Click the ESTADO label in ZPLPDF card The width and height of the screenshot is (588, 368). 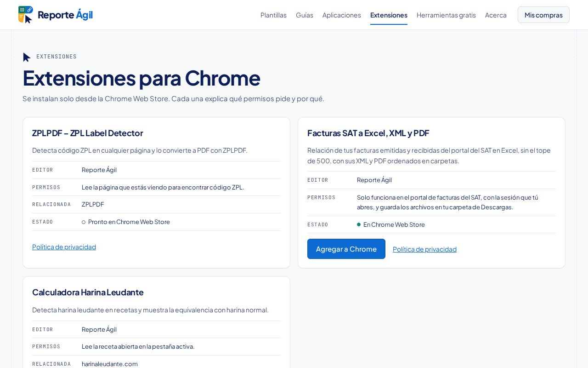pyautogui.click(x=43, y=222)
